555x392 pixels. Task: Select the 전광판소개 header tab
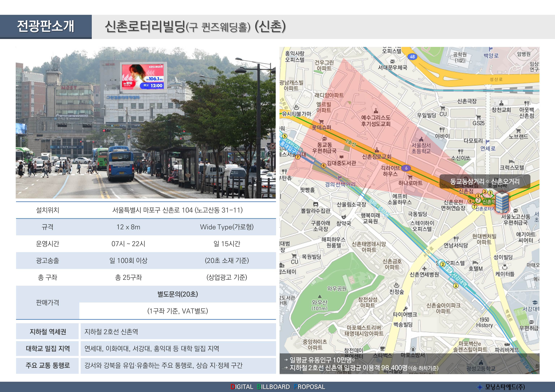pyautogui.click(x=46, y=27)
